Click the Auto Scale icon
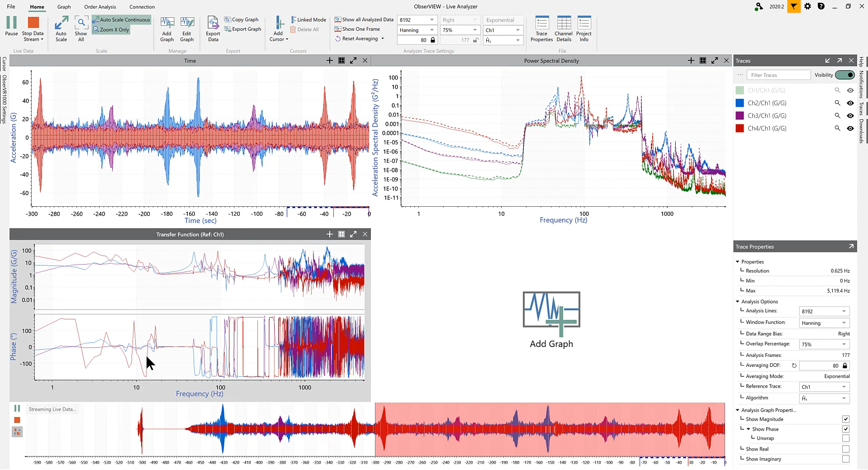 pyautogui.click(x=61, y=28)
